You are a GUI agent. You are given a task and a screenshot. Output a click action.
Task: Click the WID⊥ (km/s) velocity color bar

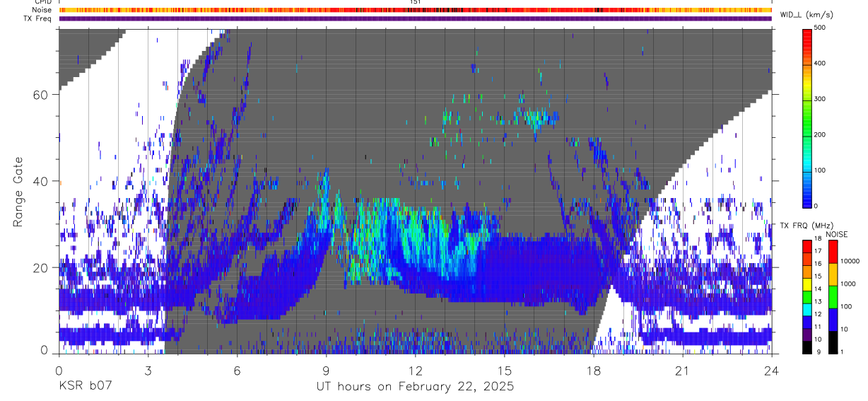tap(807, 117)
